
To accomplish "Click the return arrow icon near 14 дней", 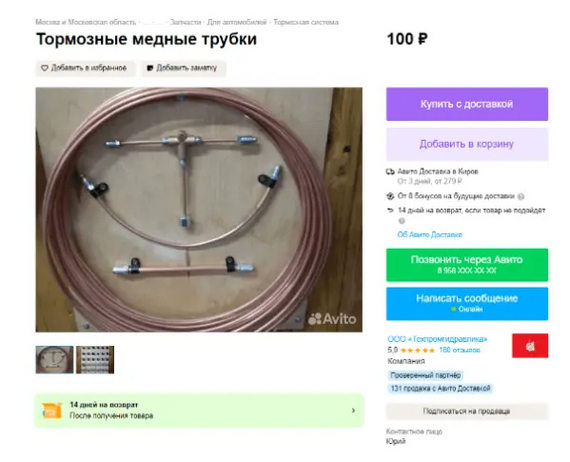I will click(x=390, y=210).
